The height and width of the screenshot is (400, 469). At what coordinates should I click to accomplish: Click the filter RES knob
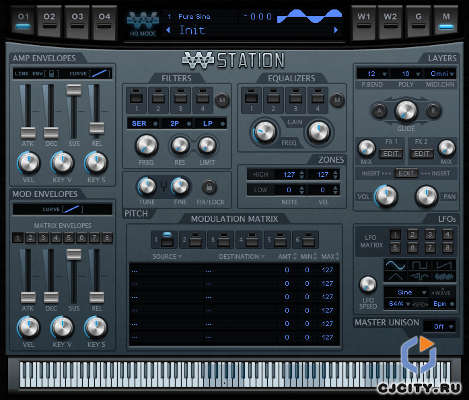tap(180, 145)
